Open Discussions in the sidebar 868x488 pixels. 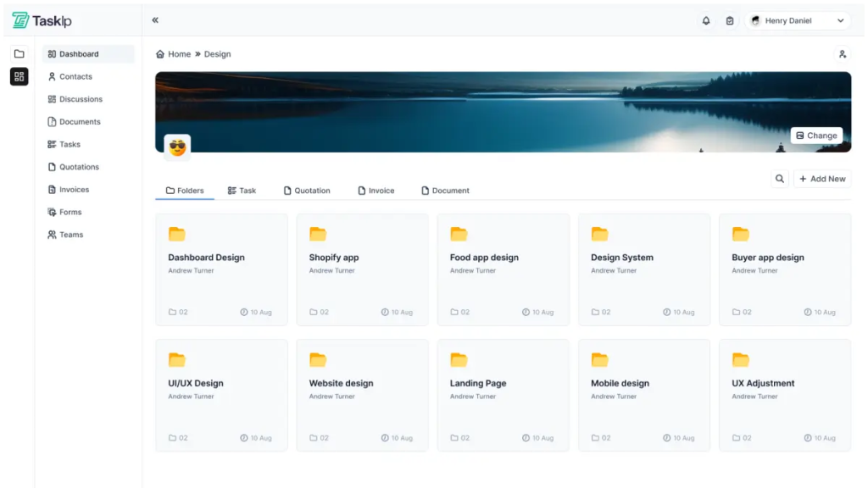pyautogui.click(x=81, y=99)
